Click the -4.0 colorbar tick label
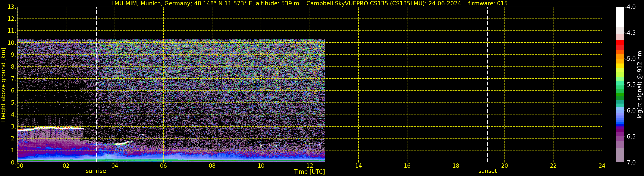The image size is (644, 176). coord(630,7)
